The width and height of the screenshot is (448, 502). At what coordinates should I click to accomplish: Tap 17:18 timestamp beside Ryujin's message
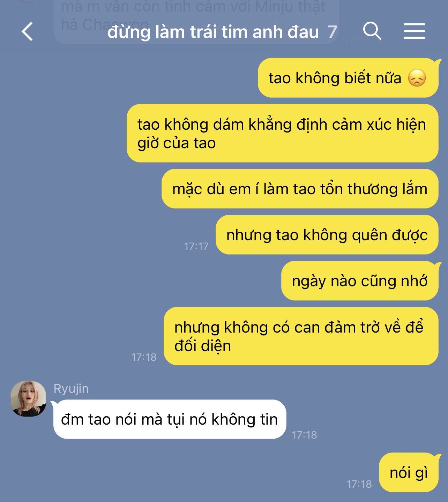(x=304, y=435)
